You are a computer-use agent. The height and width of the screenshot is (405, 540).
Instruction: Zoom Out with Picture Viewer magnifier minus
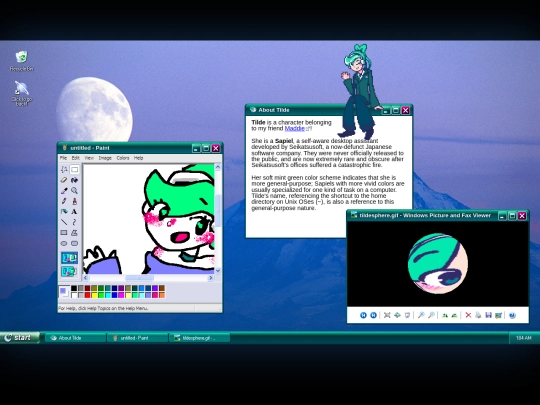(431, 315)
